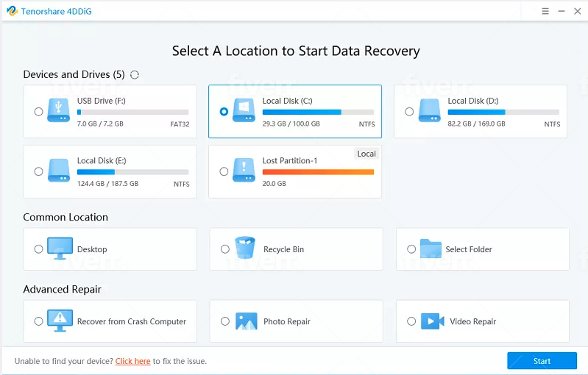Open the Click here link
Screen dimensions: 588x375
[132, 361]
